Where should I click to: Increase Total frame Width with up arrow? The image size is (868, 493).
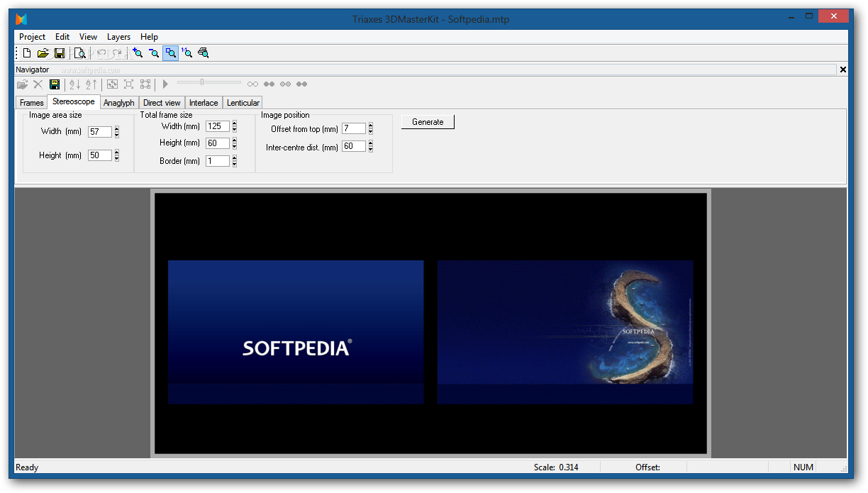(x=235, y=123)
